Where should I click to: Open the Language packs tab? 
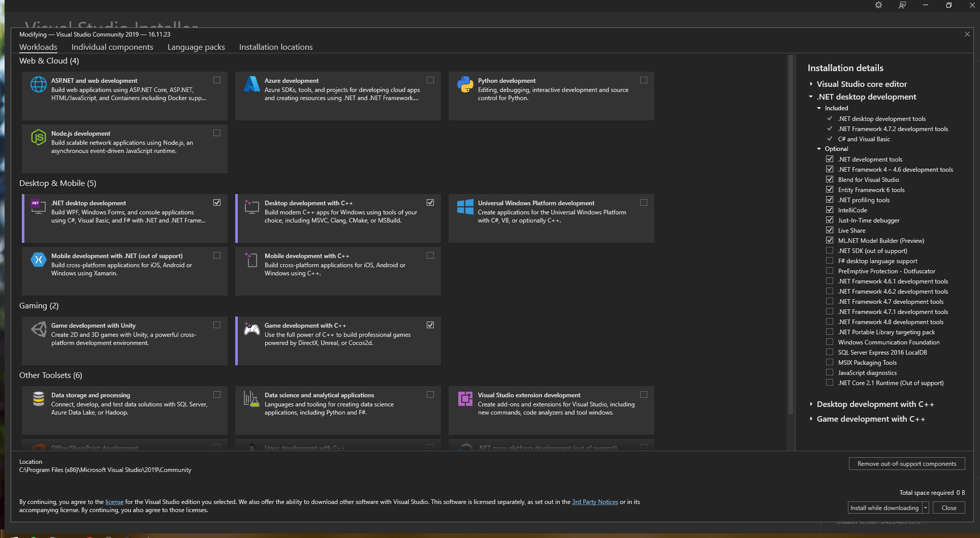point(196,47)
